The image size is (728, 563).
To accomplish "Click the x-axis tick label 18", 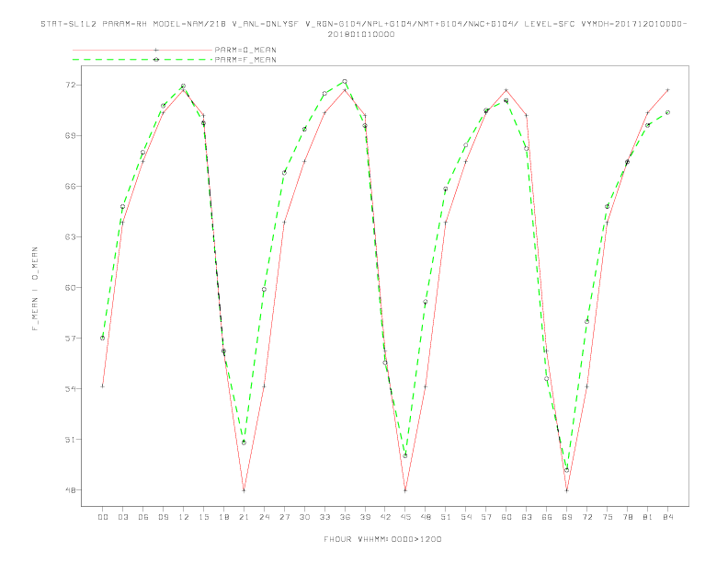I will tap(223, 517).
